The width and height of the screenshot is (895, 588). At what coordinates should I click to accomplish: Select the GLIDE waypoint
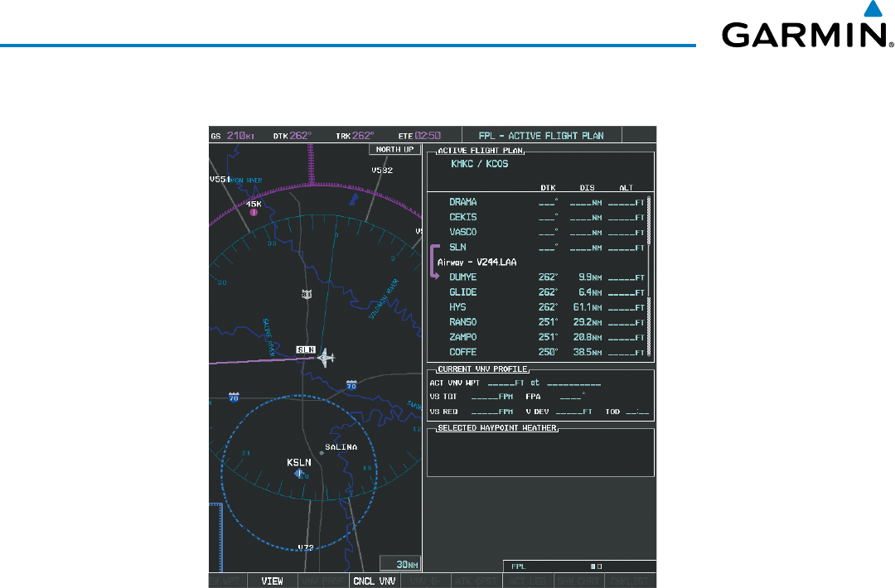point(463,292)
